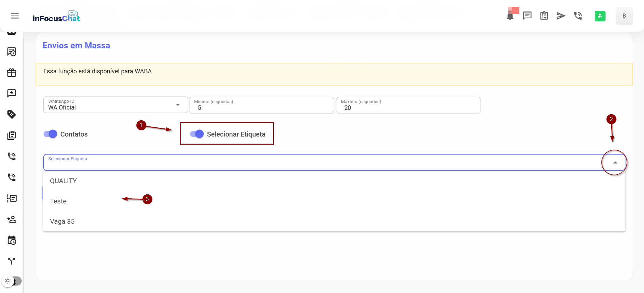Open the gift icon in sidebar
Viewport: 644px width, 293px height.
pos(12,73)
